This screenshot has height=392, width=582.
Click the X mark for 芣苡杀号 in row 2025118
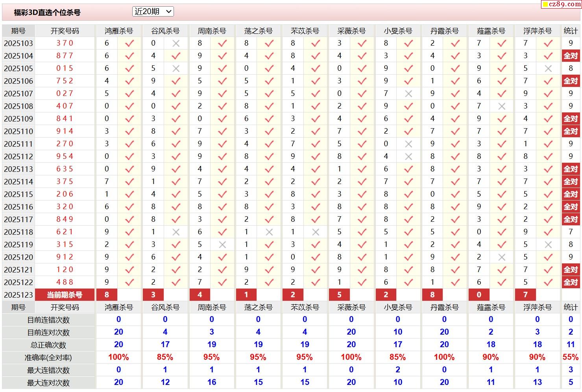point(316,232)
